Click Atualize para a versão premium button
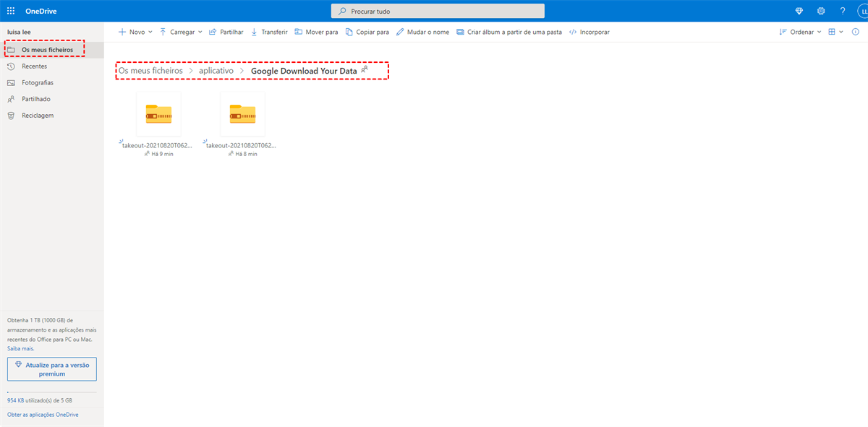868x427 pixels. pyautogui.click(x=52, y=369)
